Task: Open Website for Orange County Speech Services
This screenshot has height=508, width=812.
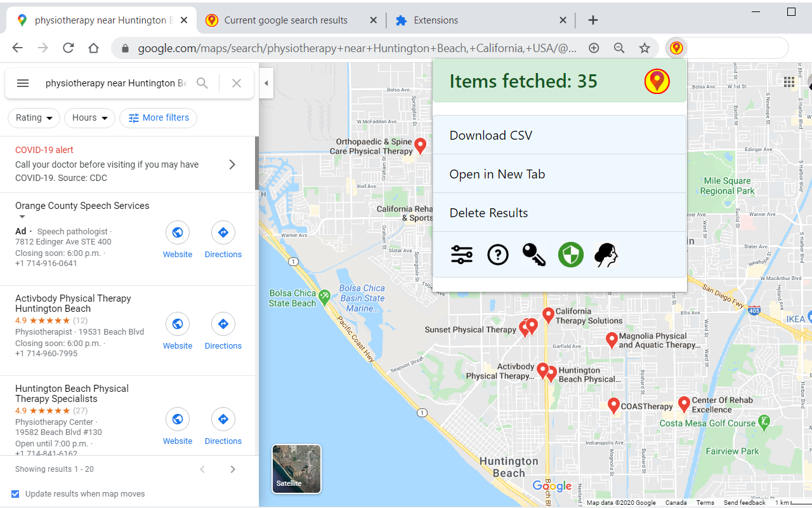Action: point(178,240)
